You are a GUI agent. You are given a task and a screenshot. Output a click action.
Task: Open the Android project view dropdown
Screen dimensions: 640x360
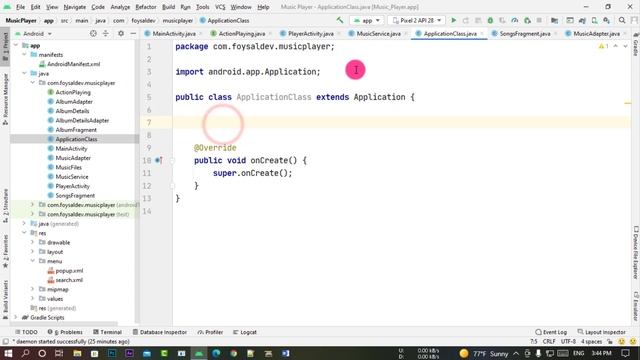click(33, 33)
